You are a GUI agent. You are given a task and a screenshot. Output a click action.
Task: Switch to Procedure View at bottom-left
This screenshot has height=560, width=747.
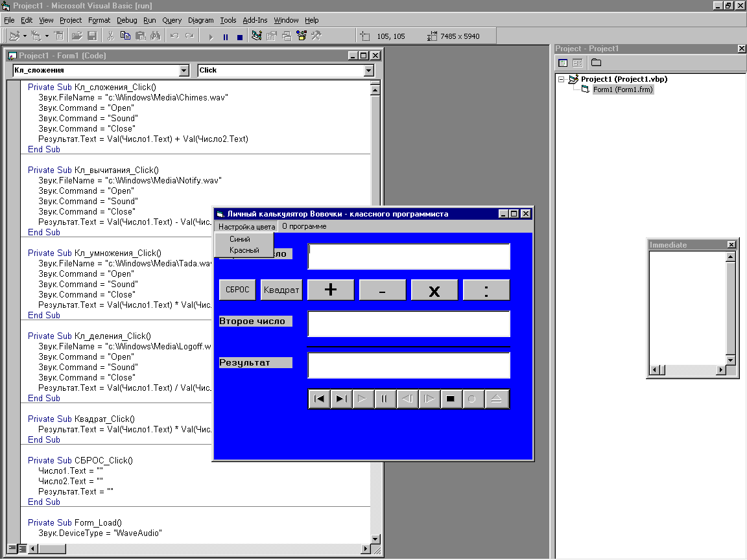pyautogui.click(x=12, y=549)
